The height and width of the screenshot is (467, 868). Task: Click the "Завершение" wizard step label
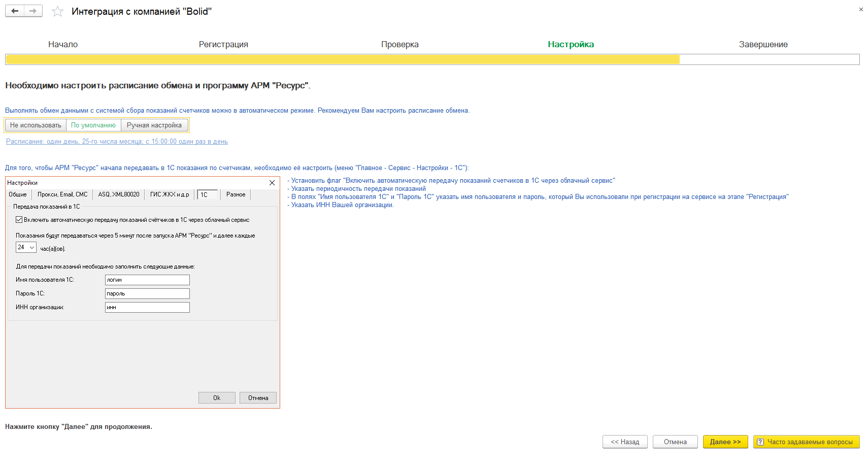[x=763, y=45]
